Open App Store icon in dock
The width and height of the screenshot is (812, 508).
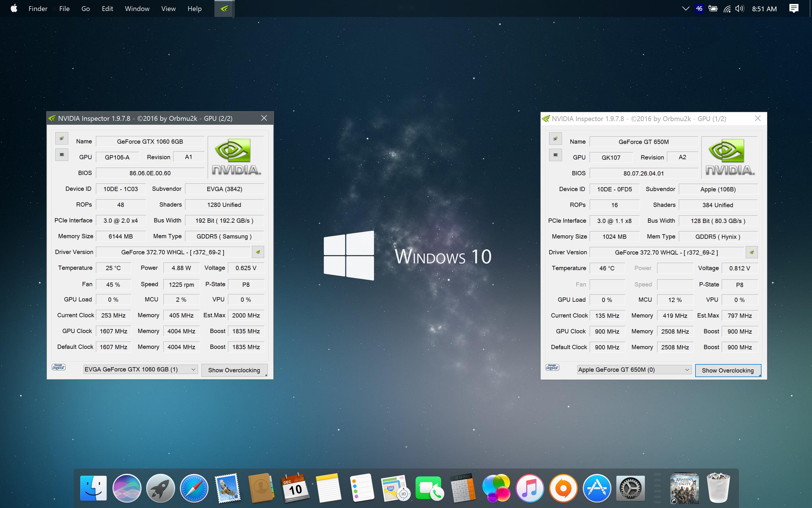click(x=597, y=488)
